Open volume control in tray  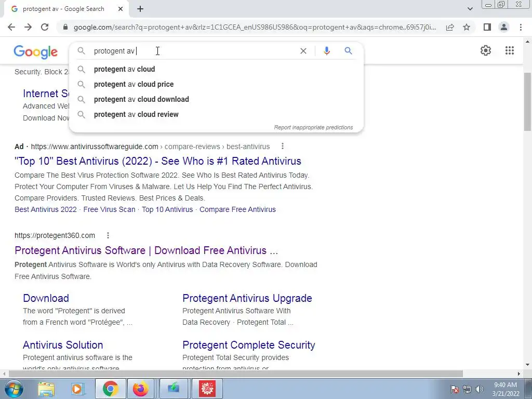click(480, 389)
